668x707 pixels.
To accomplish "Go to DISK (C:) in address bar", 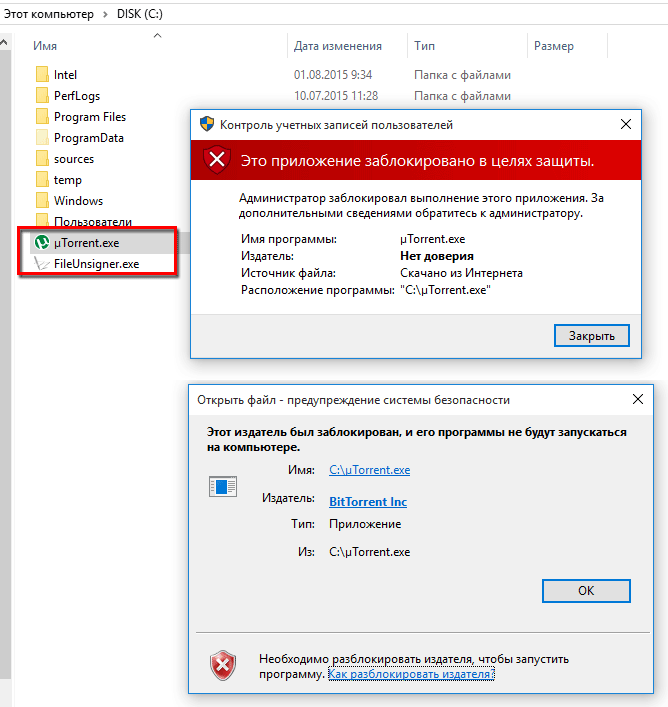I will (140, 14).
